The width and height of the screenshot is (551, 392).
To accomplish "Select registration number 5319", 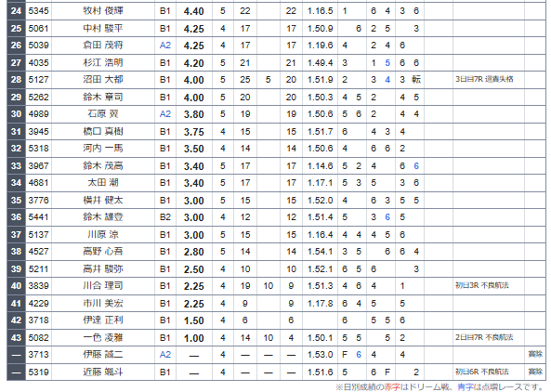I will pyautogui.click(x=38, y=372).
